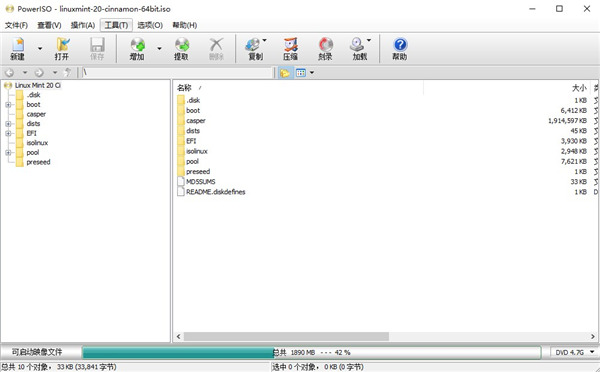Click the scroll left arrow button
Viewport: 600px width, 372px height.
coord(178,336)
